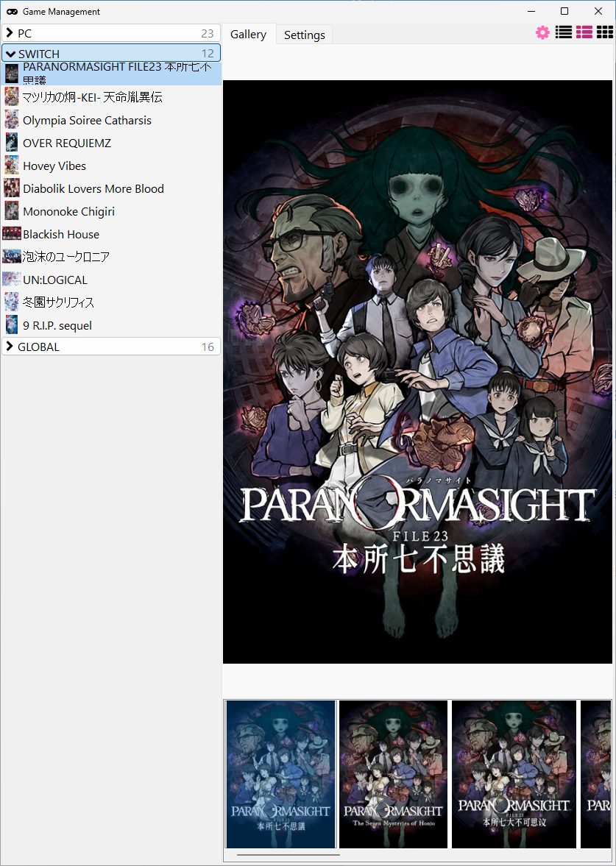
Task: Open the Settings tab
Action: click(x=305, y=35)
